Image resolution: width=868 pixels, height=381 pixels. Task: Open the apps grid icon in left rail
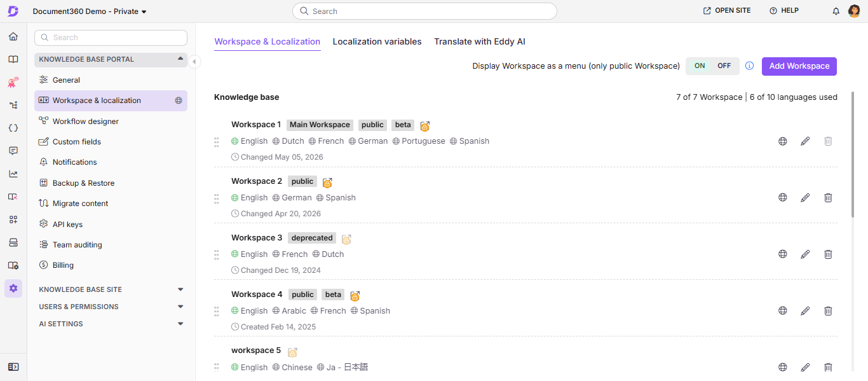pyautogui.click(x=13, y=219)
